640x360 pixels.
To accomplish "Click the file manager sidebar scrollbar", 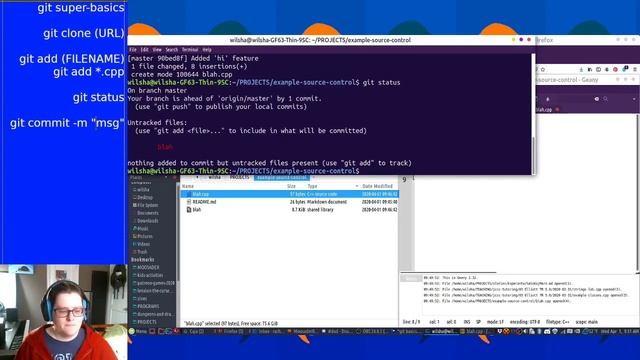I will click(178, 233).
